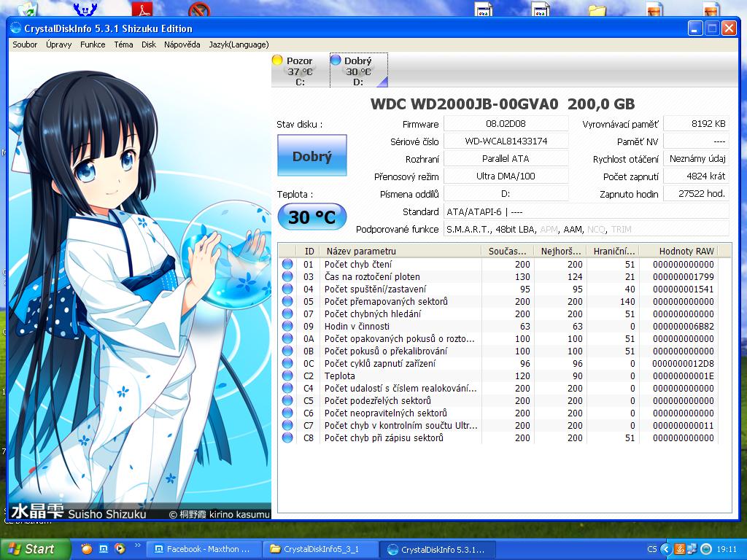Image resolution: width=747 pixels, height=560 pixels.
Task: Select the Dobrý D: disk tab
Action: (x=359, y=71)
